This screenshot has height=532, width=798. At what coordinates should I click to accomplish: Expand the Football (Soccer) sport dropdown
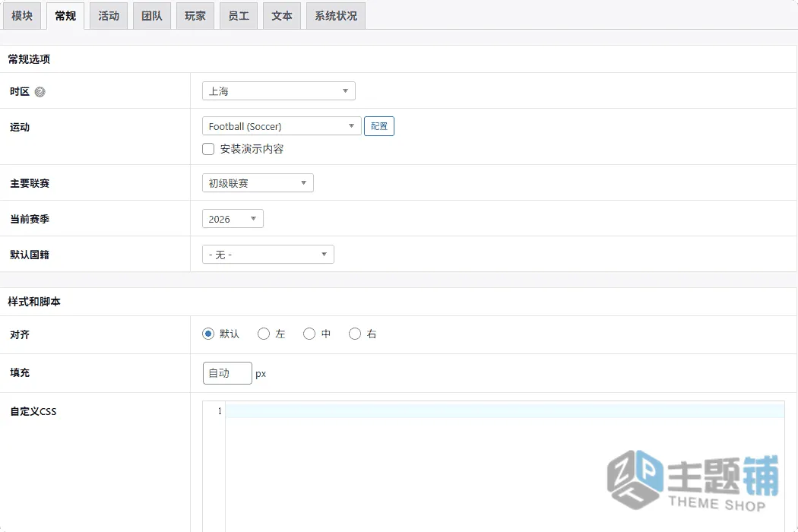tap(281, 126)
